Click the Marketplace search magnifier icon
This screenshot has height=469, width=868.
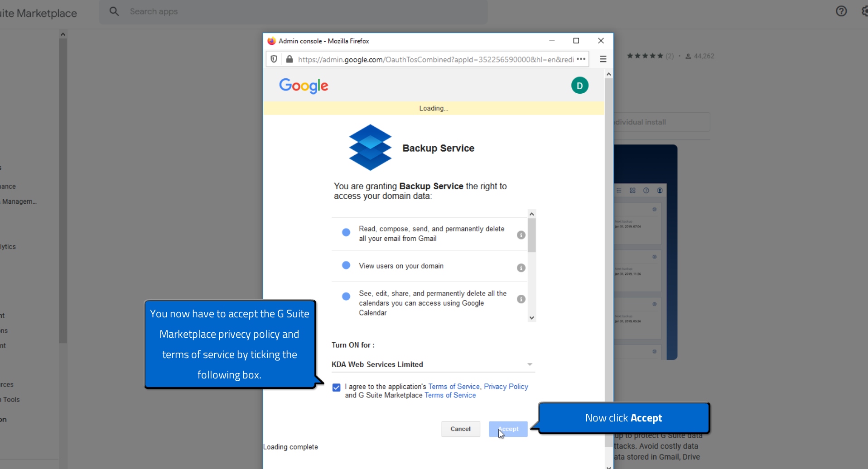(x=114, y=11)
